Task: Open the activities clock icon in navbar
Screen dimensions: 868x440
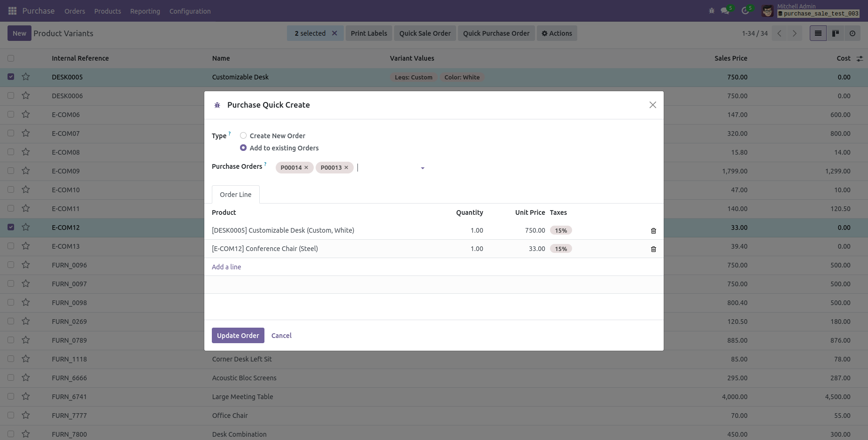Action: coord(745,11)
